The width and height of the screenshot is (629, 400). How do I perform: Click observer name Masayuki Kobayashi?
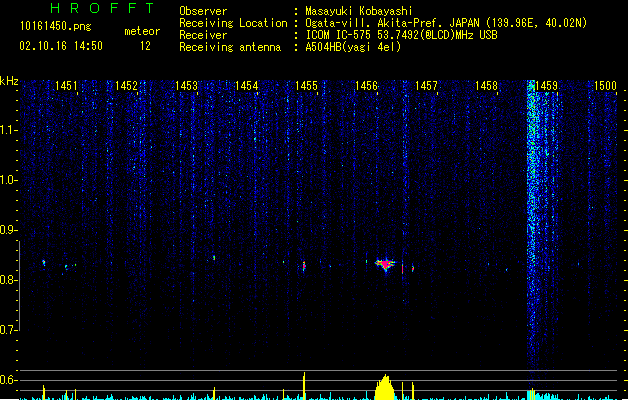[359, 11]
